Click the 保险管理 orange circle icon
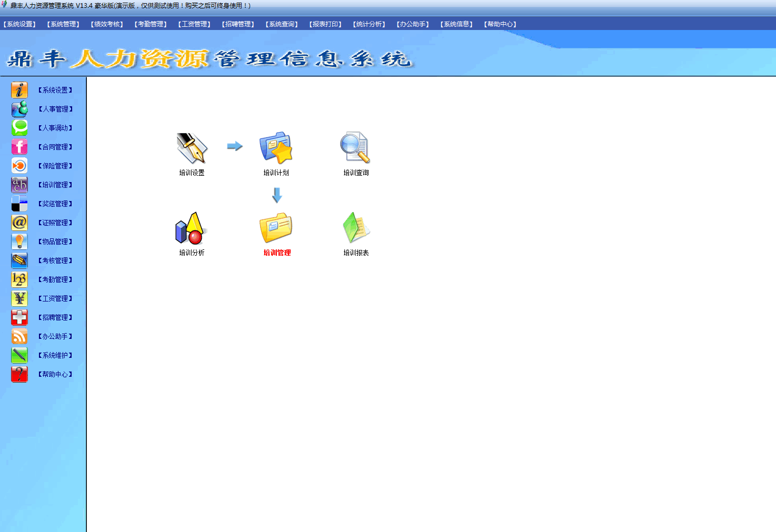This screenshot has width=776, height=532. 19,166
